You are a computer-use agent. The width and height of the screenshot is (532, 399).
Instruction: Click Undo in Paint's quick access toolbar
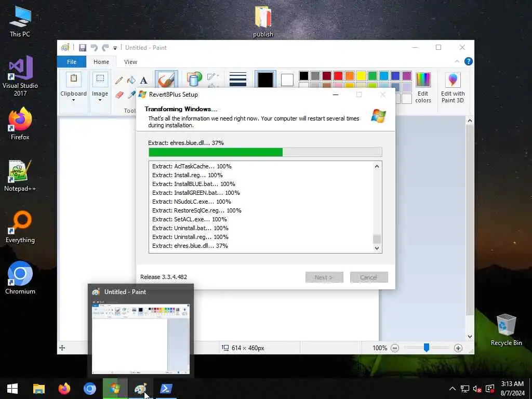coord(95,48)
